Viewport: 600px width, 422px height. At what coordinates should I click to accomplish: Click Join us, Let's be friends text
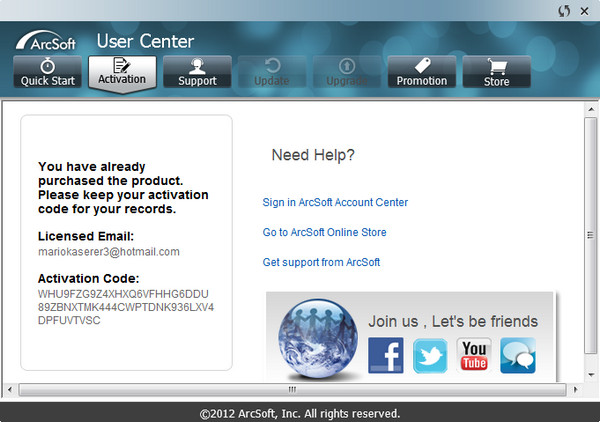coord(453,321)
